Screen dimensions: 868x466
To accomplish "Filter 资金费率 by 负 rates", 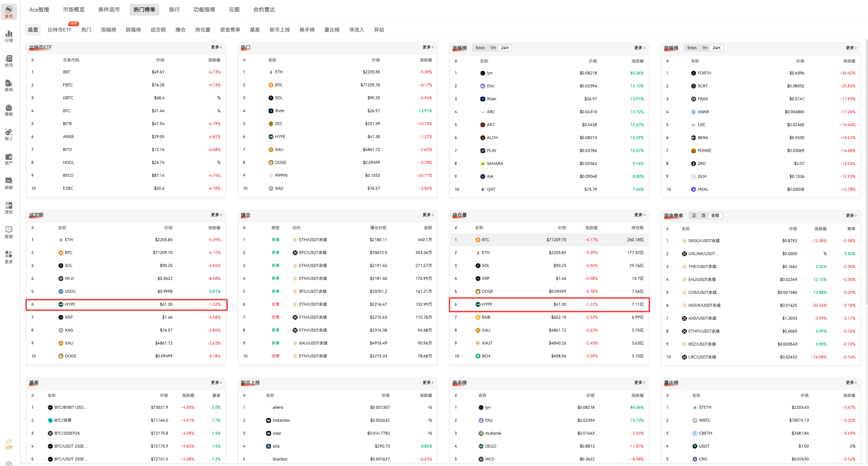I will [x=703, y=215].
